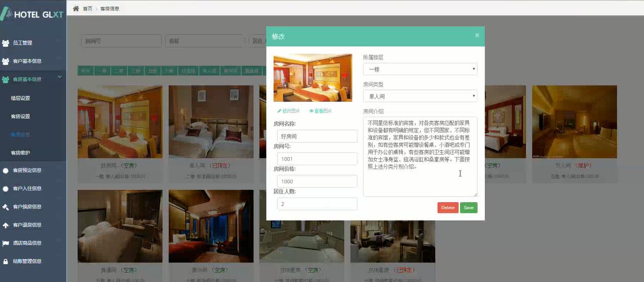This screenshot has width=644, height=282.
Task: Click the 房间名称 field containing 好房间
Action: pos(317,136)
